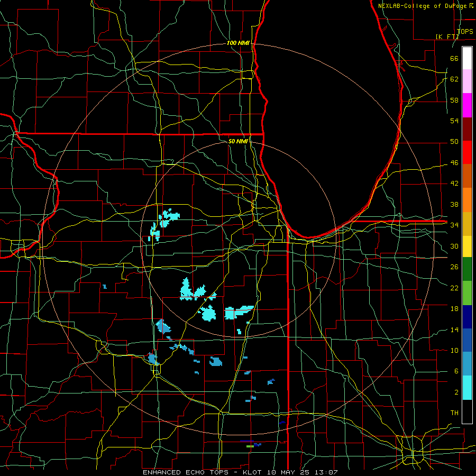Select the light green legend swatch
476x476 pixels.
(x=467, y=293)
